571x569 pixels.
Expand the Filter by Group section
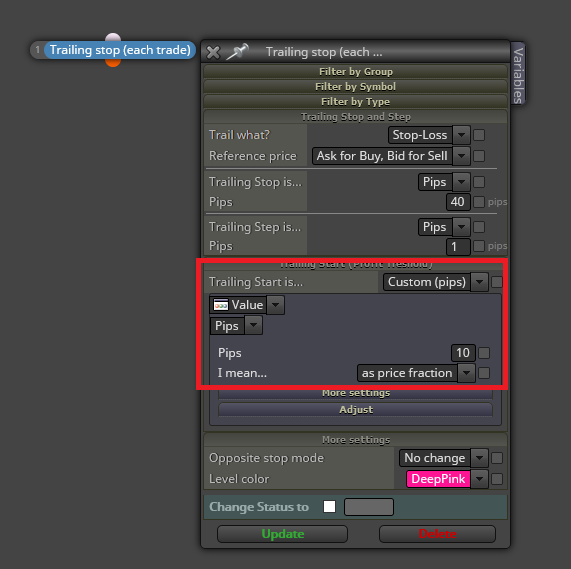(x=355, y=71)
